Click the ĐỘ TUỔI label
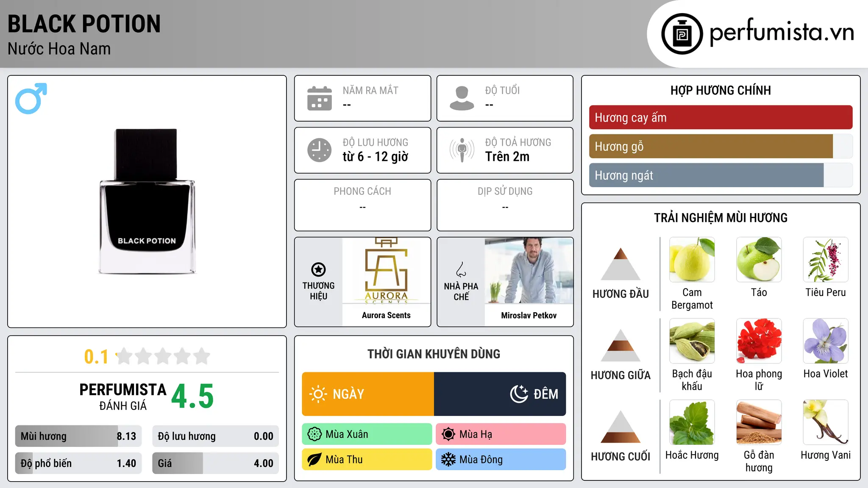This screenshot has width=868, height=488. click(x=502, y=90)
